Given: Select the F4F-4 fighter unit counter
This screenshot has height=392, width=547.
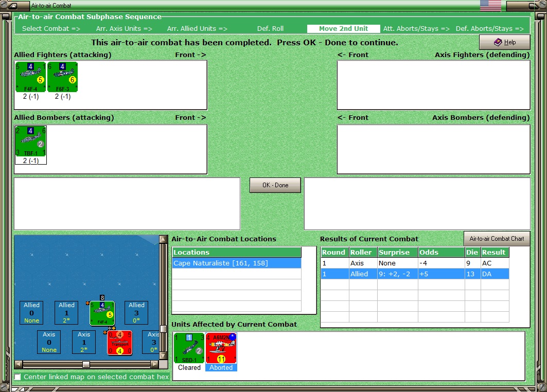Looking at the screenshot, I should [31, 77].
